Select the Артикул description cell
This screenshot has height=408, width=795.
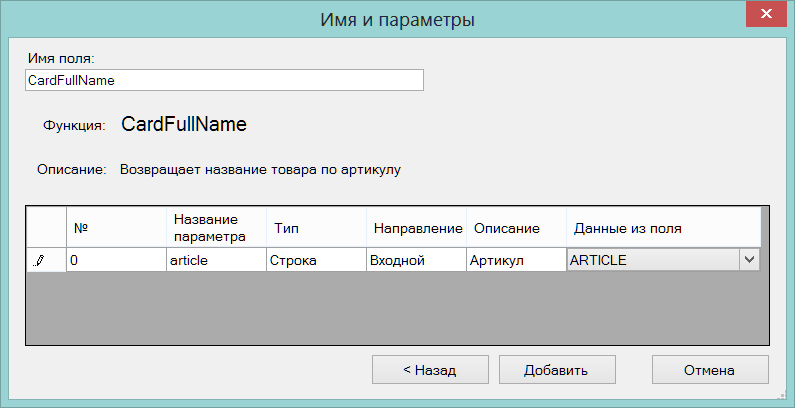click(516, 261)
